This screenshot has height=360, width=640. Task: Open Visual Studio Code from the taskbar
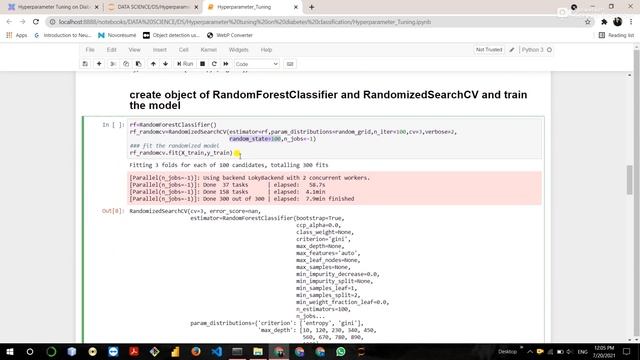tap(216, 351)
